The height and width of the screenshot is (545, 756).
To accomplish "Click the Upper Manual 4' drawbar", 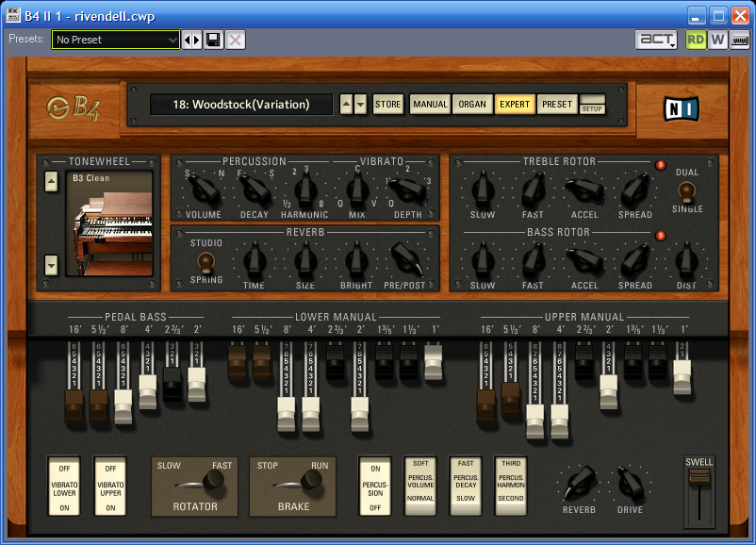I will coord(559,421).
